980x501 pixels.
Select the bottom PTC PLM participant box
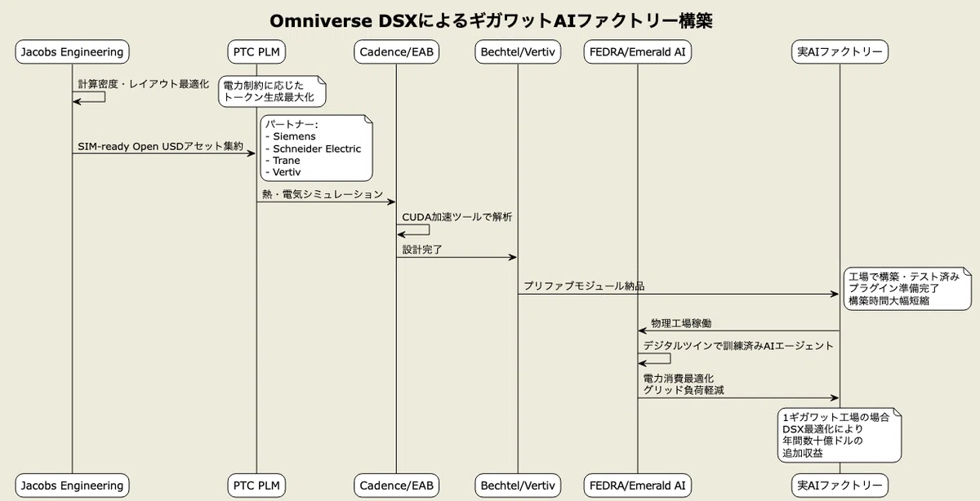(256, 485)
